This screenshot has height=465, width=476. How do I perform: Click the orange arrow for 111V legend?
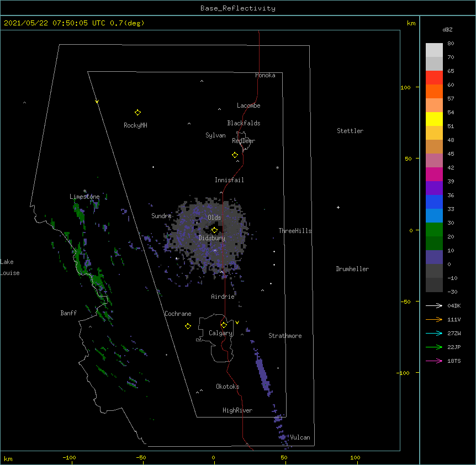coord(434,319)
